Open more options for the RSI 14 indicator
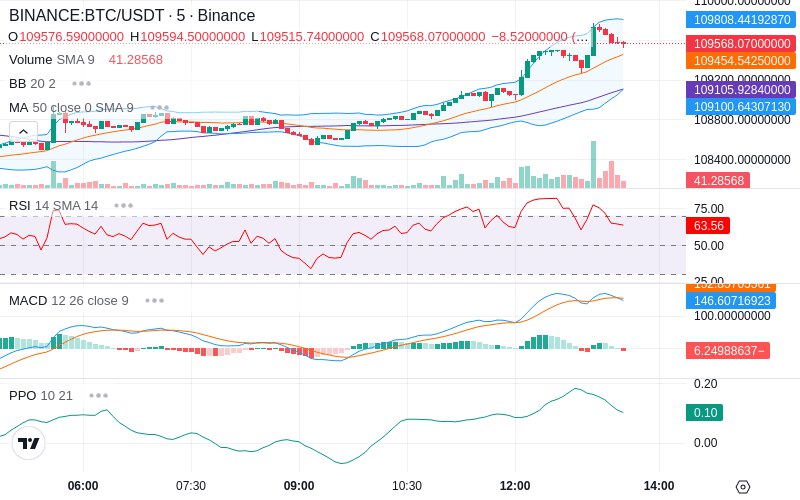Image resolution: width=800 pixels, height=500 pixels. click(x=123, y=206)
